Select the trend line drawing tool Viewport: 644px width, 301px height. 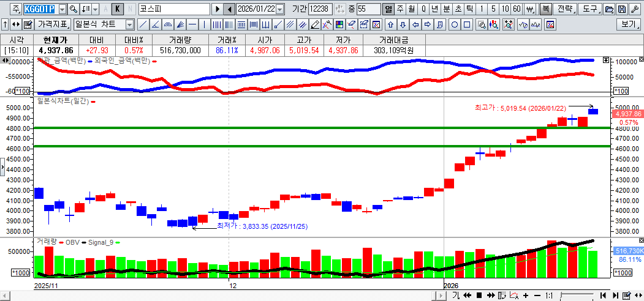click(143, 24)
